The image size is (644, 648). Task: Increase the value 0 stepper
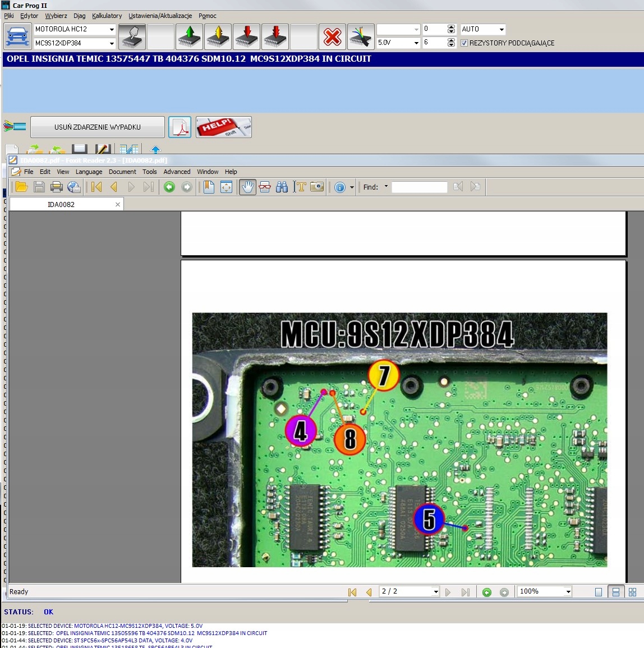(x=452, y=27)
